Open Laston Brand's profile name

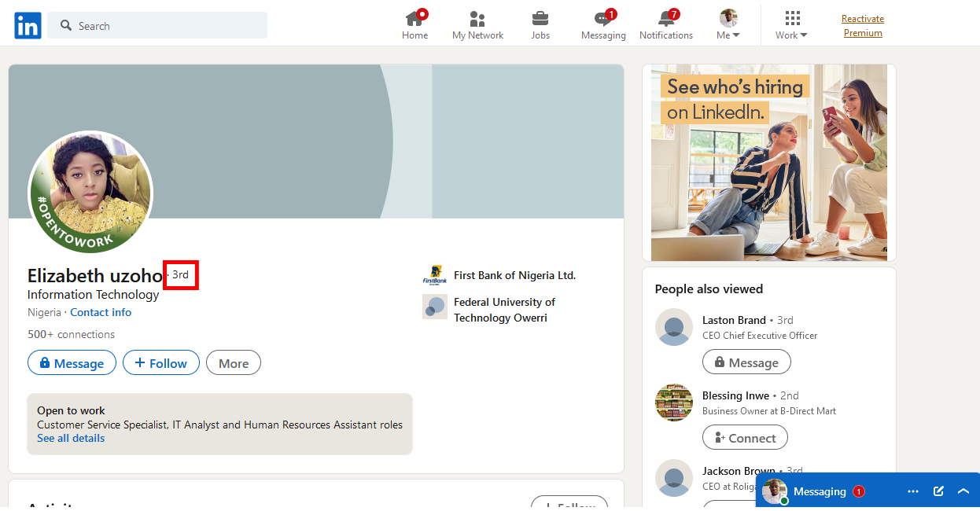point(734,320)
